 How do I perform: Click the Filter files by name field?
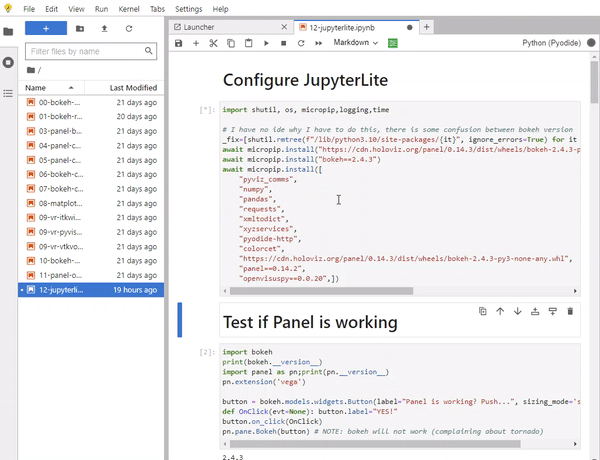(x=91, y=51)
